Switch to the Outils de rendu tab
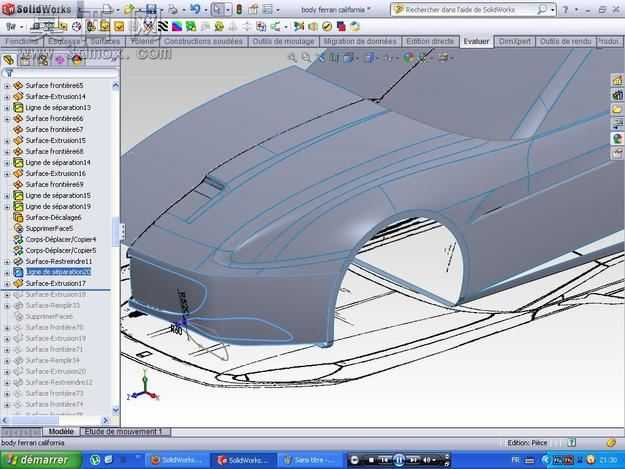The height and width of the screenshot is (469, 625). pyautogui.click(x=565, y=41)
